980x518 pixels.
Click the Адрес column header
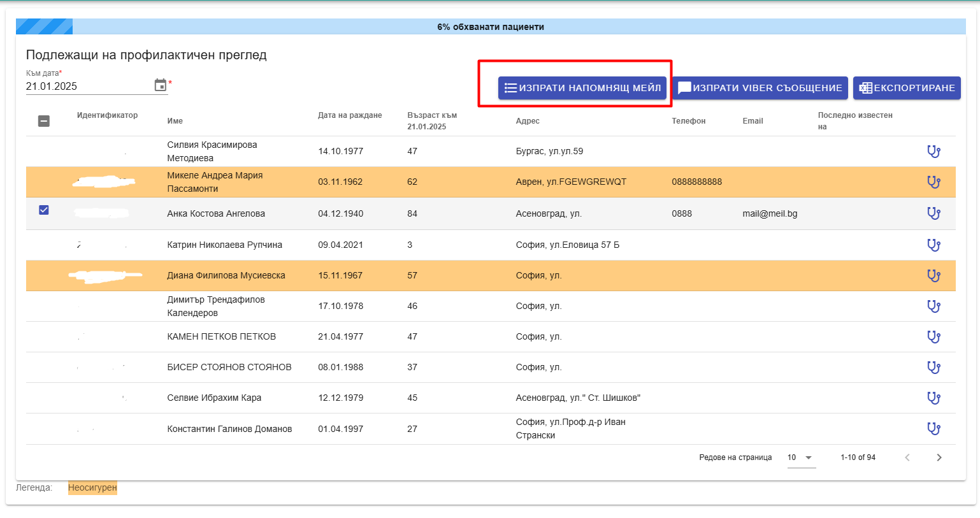[x=528, y=121]
